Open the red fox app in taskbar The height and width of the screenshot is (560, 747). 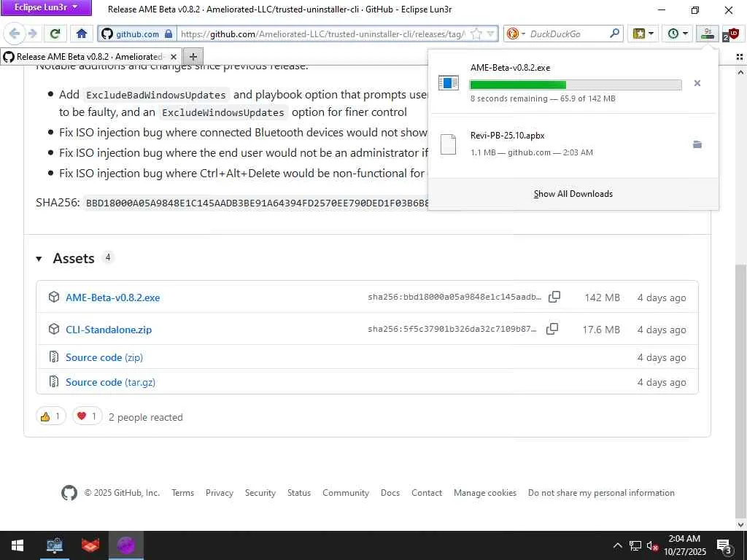pos(90,545)
